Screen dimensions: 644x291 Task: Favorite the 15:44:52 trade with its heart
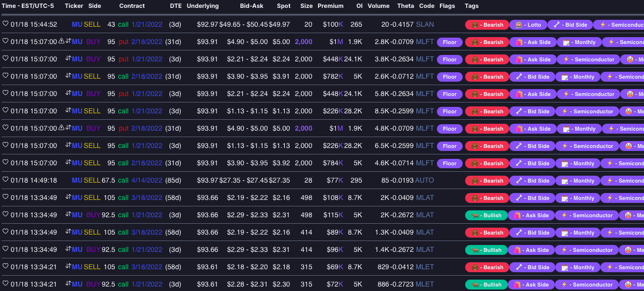pos(5,24)
